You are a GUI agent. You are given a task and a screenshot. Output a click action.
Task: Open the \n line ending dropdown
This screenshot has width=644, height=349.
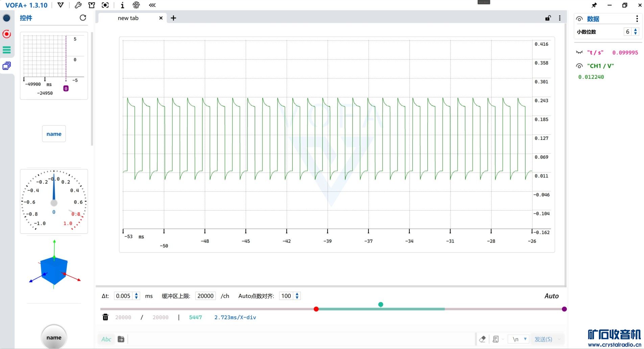520,339
